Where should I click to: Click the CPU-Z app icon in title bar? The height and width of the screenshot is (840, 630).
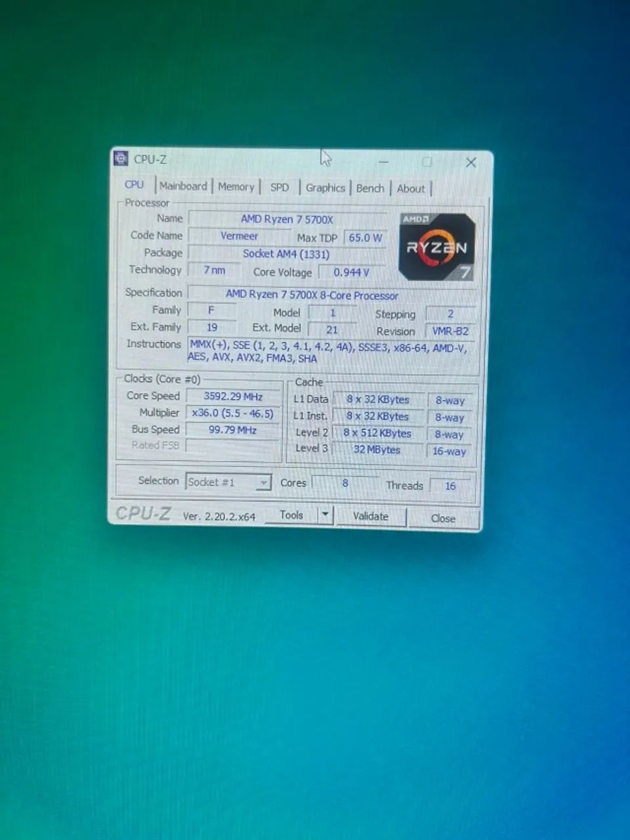point(121,158)
